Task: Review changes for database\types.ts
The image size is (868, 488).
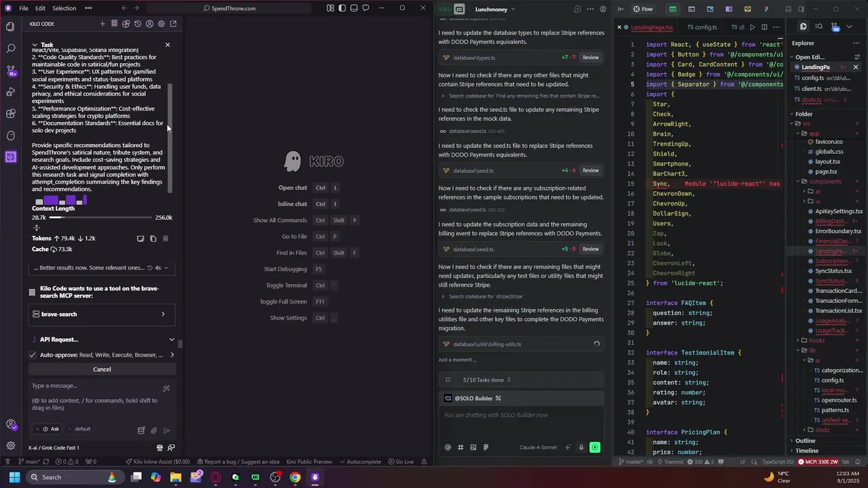Action: click(x=591, y=58)
